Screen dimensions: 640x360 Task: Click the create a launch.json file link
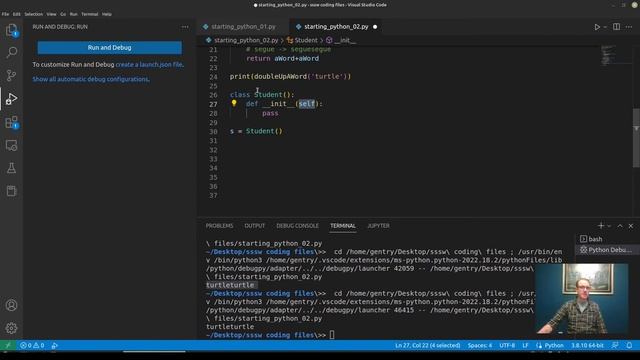pyautogui.click(x=149, y=64)
